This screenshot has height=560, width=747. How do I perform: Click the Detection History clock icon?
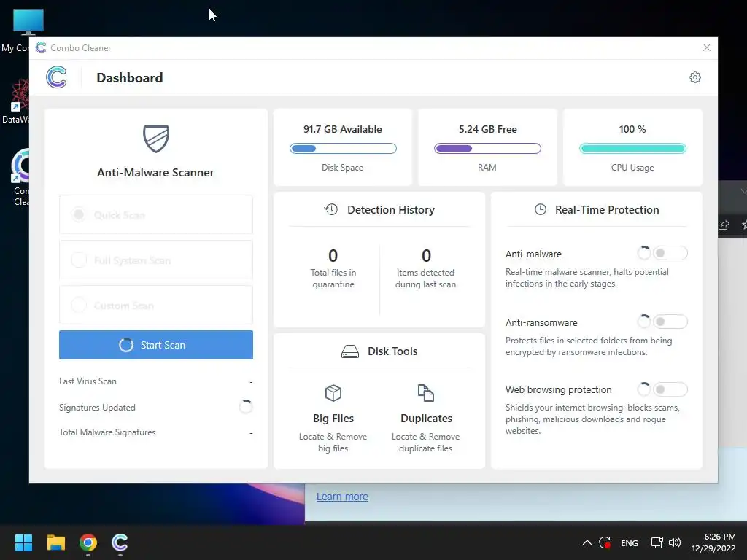tap(331, 209)
